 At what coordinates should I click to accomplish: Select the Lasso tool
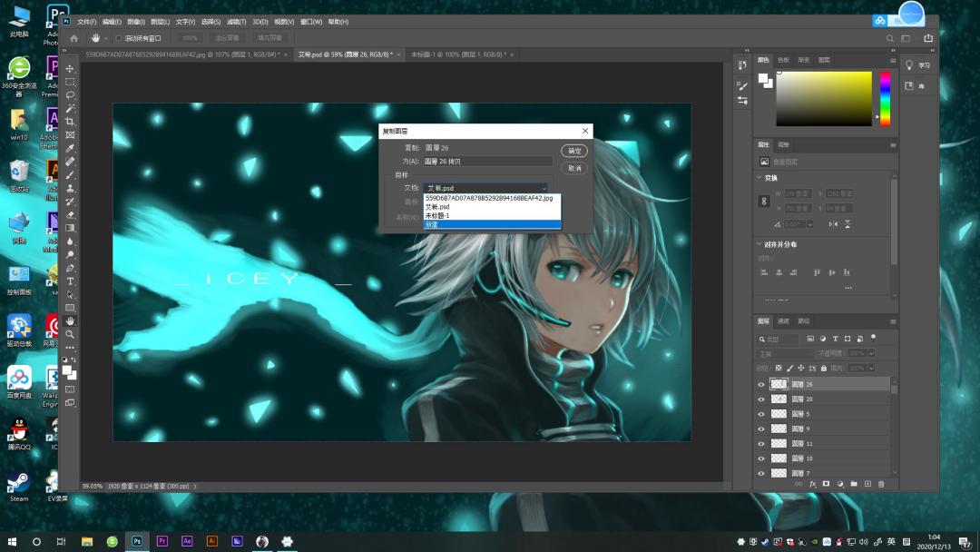(x=70, y=95)
